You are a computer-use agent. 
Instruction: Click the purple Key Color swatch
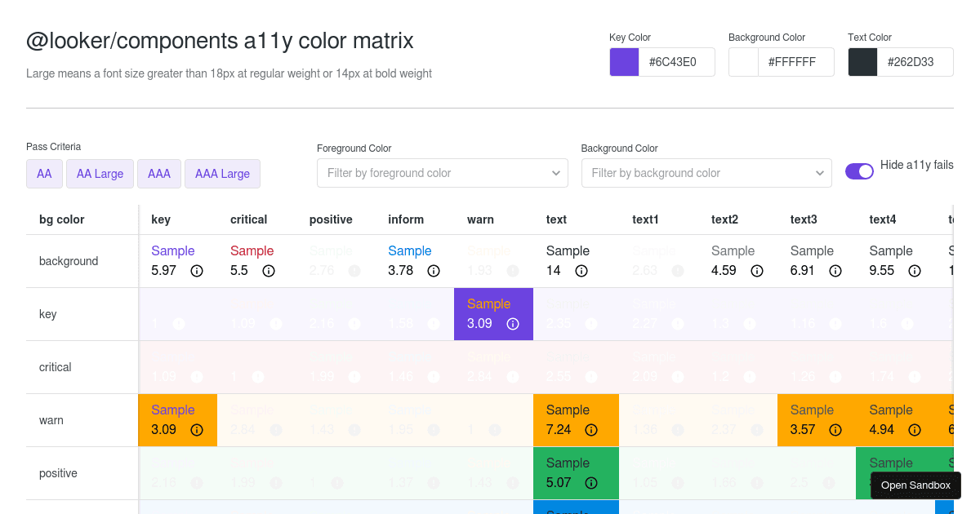pyautogui.click(x=624, y=61)
